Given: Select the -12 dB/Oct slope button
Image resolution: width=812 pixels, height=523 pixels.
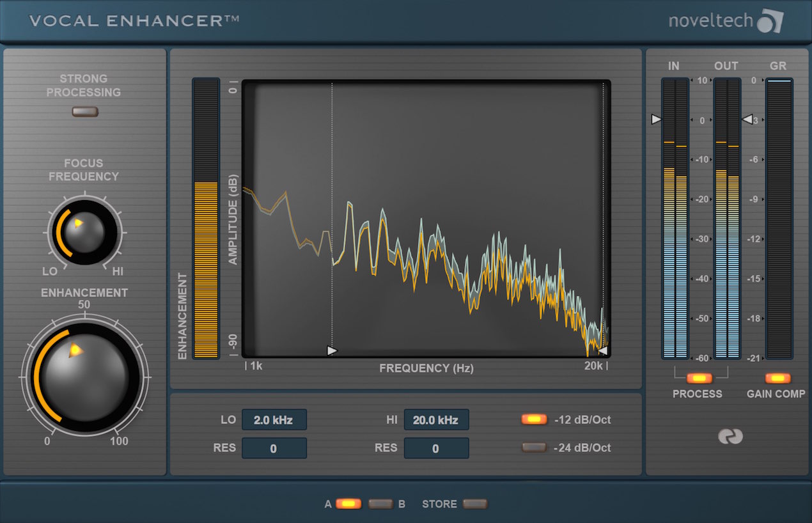Looking at the screenshot, I should coord(535,419).
